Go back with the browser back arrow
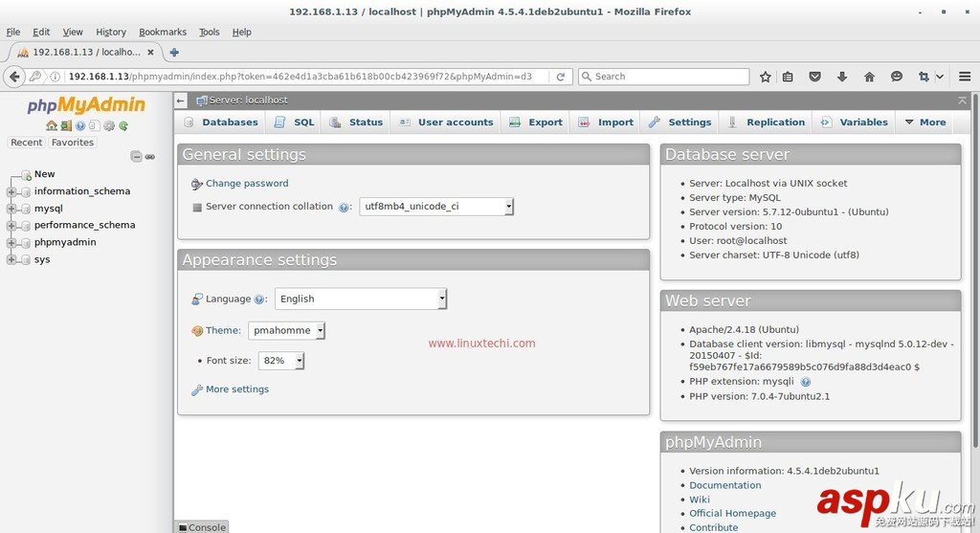 pos(14,77)
